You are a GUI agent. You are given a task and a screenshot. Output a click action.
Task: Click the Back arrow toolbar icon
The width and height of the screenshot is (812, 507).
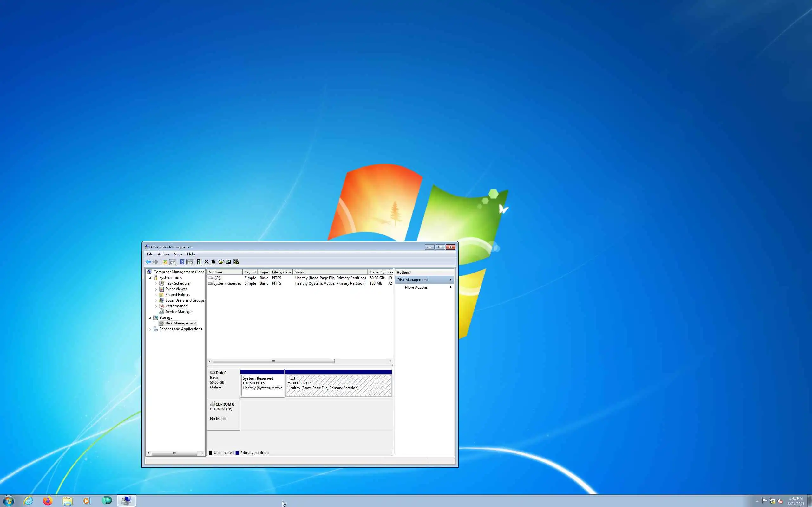click(148, 262)
